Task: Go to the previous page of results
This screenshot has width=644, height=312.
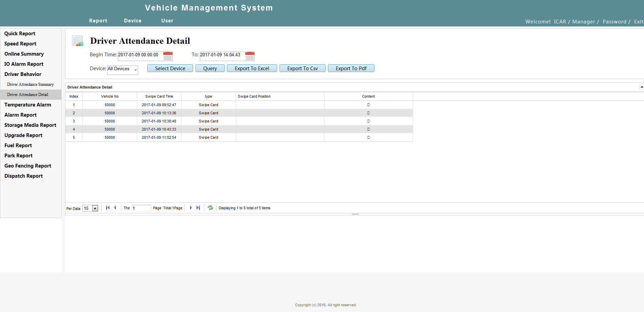Action: pyautogui.click(x=115, y=208)
